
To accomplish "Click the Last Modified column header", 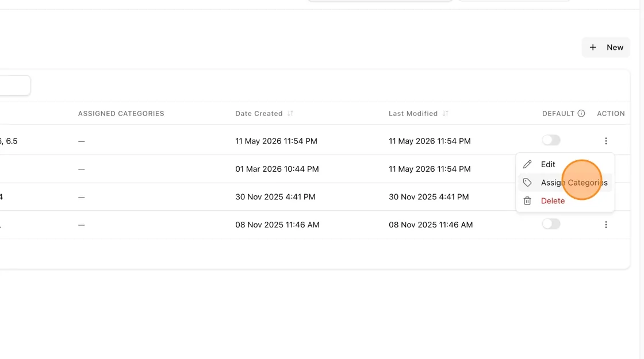I will (x=413, y=114).
